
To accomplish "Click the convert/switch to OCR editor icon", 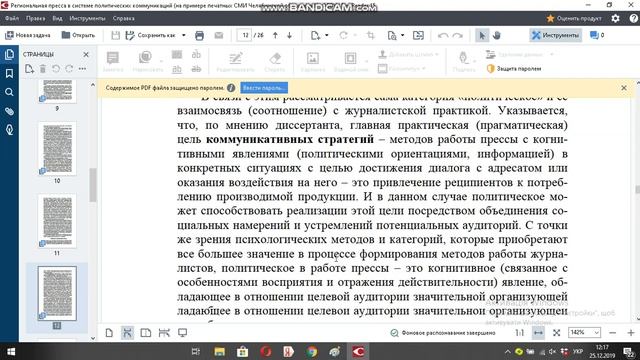I will pos(418,36).
